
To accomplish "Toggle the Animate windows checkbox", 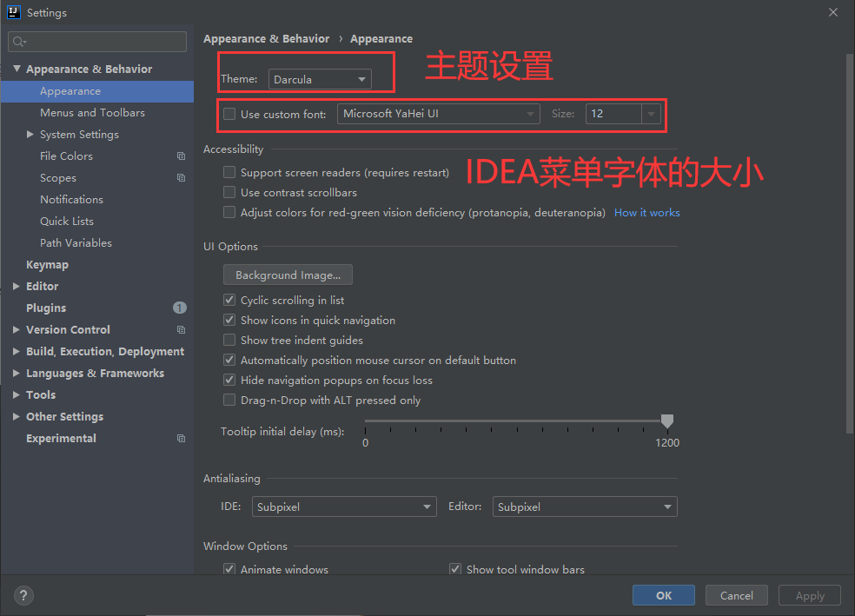I will [229, 569].
